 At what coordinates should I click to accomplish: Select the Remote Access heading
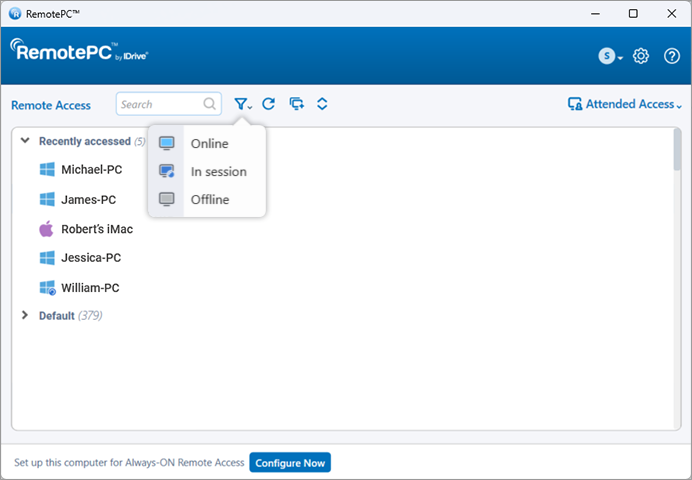pos(51,105)
